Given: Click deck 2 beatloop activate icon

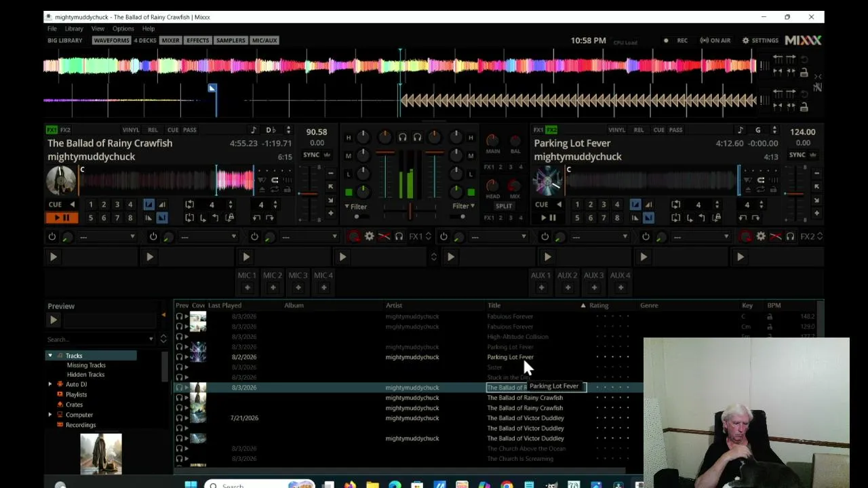Looking at the screenshot, I should pyautogui.click(x=676, y=204).
